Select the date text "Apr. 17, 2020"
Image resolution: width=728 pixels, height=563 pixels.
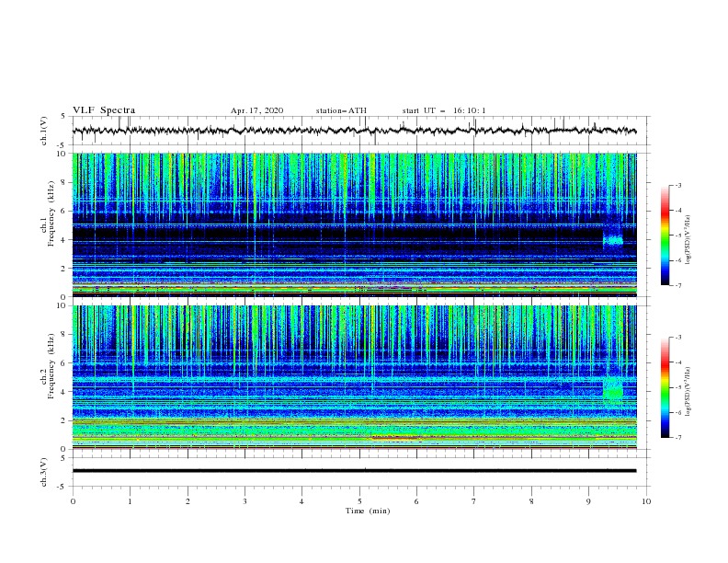(256, 110)
